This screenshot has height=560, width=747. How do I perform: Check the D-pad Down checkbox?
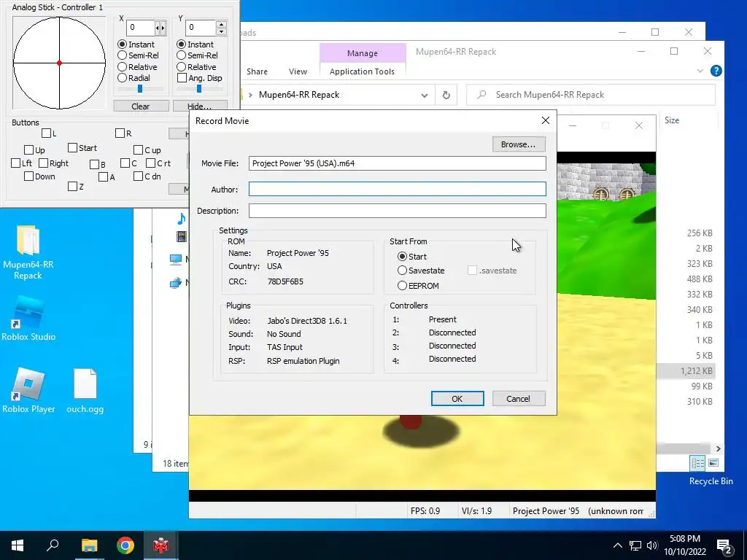tap(28, 176)
